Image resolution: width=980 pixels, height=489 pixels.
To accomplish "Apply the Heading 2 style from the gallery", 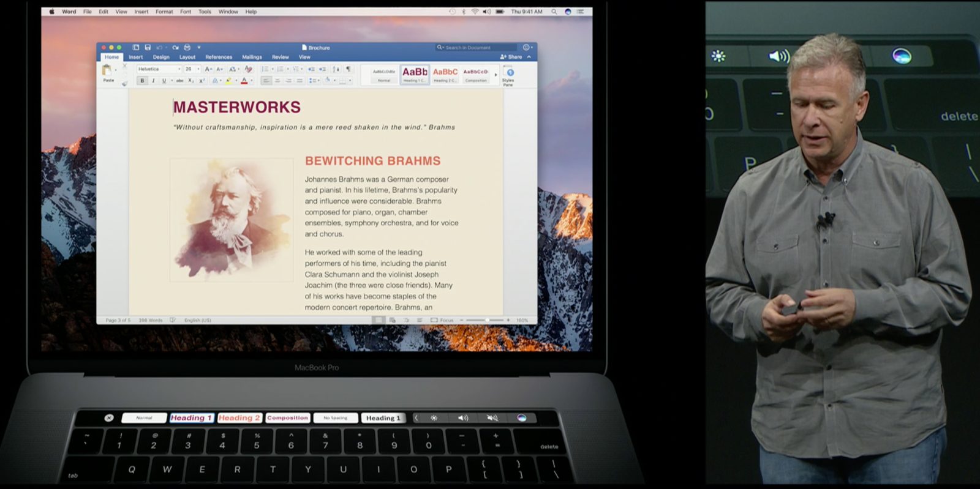I will click(445, 74).
